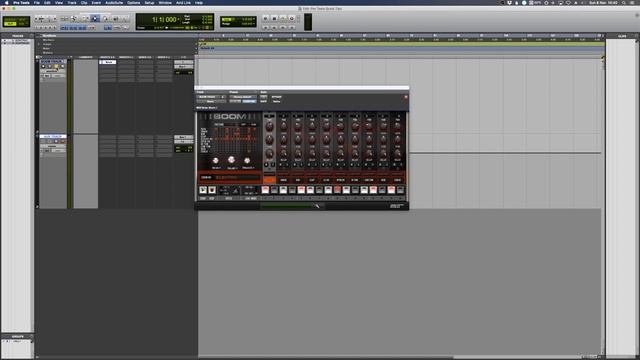
Task: Open BOOM TRACK output path selector
Action: (x=183, y=67)
